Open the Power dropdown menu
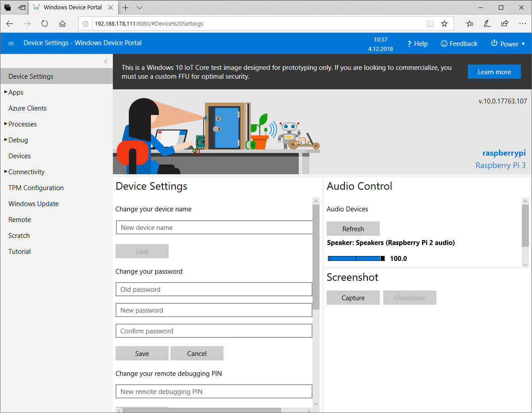532x413 pixels. [508, 44]
